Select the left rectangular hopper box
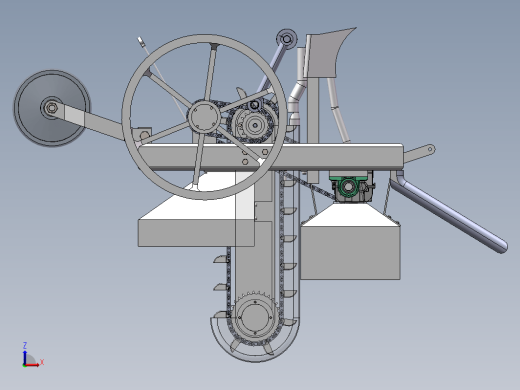This screenshot has width=520, height=390. click(x=196, y=233)
